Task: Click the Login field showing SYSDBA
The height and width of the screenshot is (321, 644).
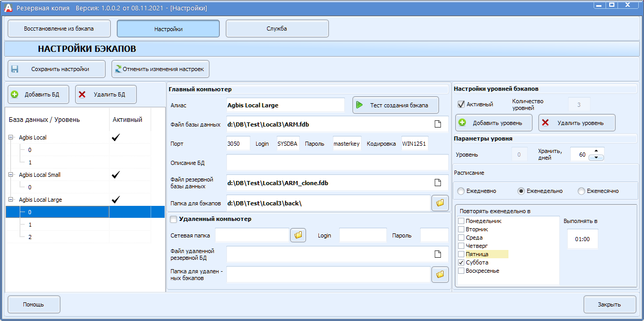Action: tap(287, 144)
